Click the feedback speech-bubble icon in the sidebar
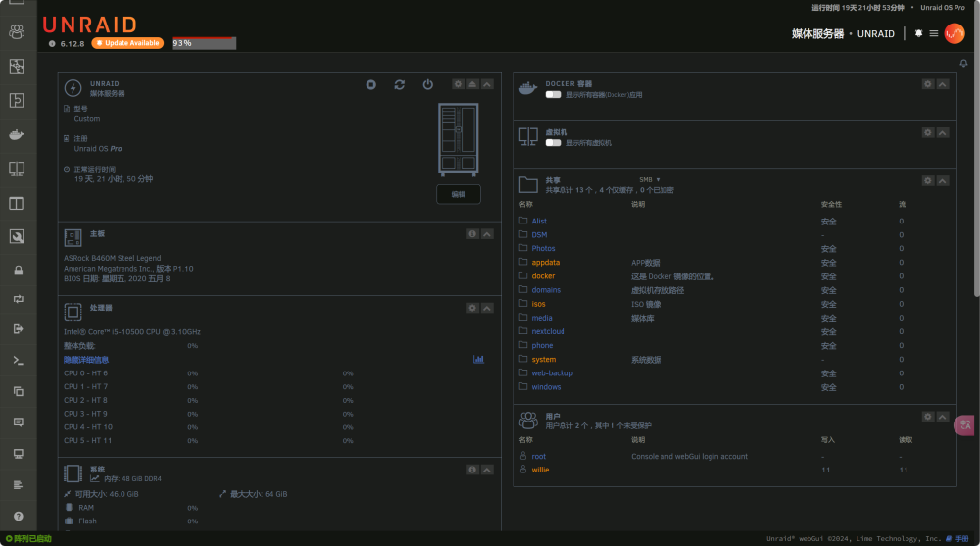The width and height of the screenshot is (980, 546). click(x=18, y=422)
